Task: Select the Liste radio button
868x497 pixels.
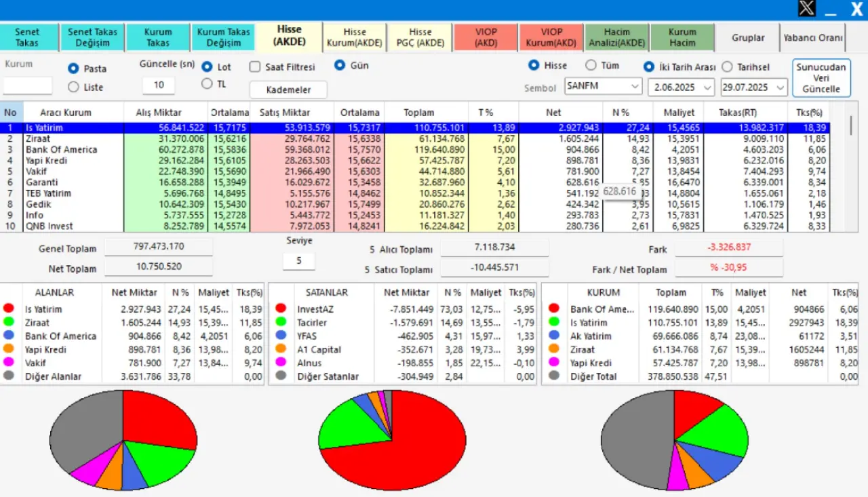Action: pos(74,87)
